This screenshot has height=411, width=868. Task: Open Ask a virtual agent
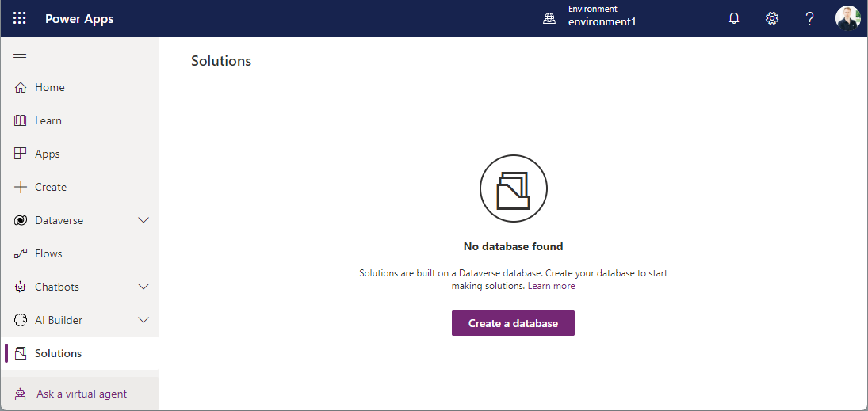tap(82, 394)
